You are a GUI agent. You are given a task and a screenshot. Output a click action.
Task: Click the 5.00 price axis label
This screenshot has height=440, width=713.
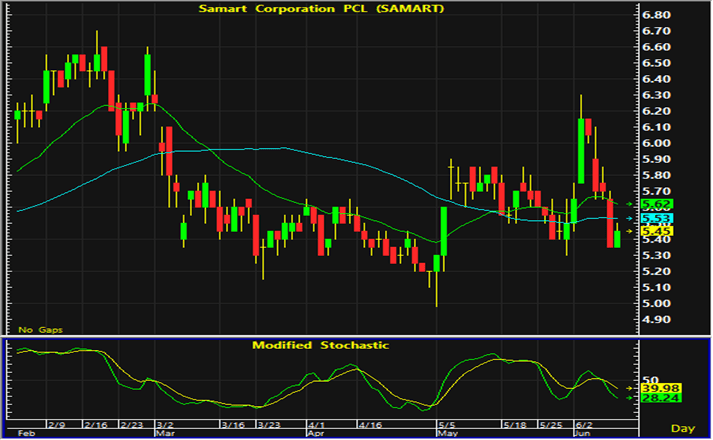pyautogui.click(x=656, y=304)
